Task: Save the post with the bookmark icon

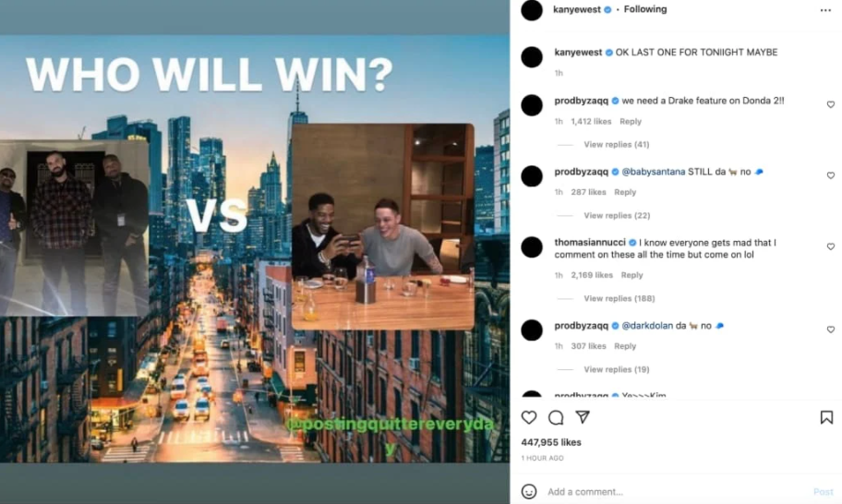Action: tap(826, 417)
